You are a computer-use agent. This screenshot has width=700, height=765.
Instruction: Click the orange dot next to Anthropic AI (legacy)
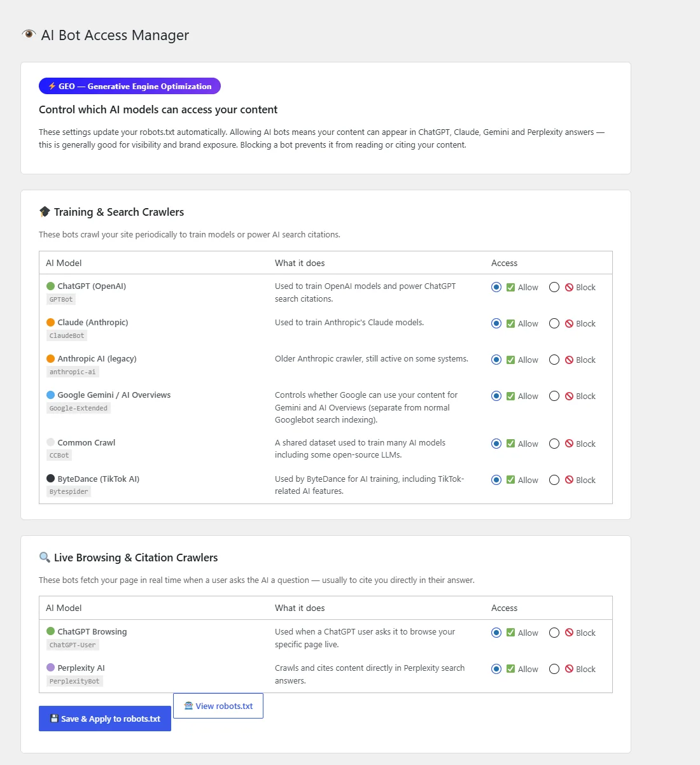pos(51,359)
